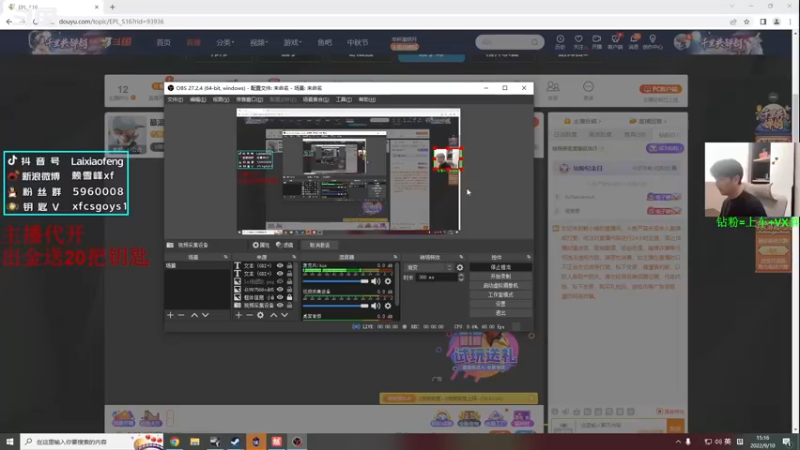This screenshot has height=450, width=800.
Task: Move selected source up in list
Action: 273,315
